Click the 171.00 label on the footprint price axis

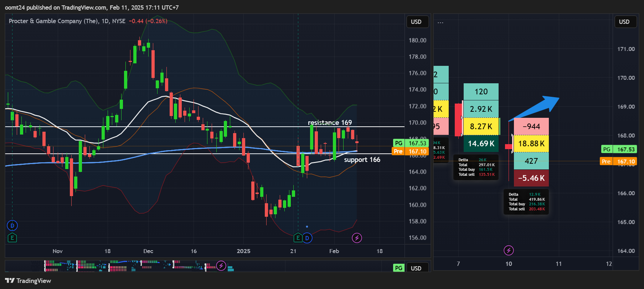tap(626, 49)
